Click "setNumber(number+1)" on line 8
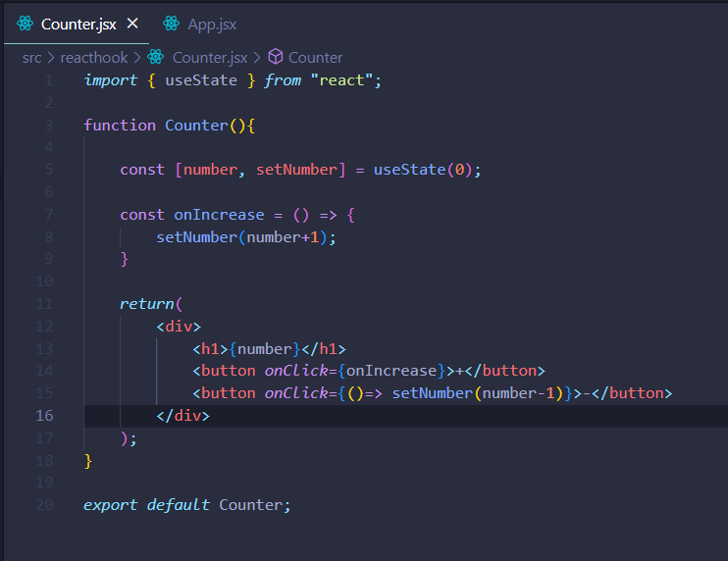728x561 pixels. [x=242, y=237]
